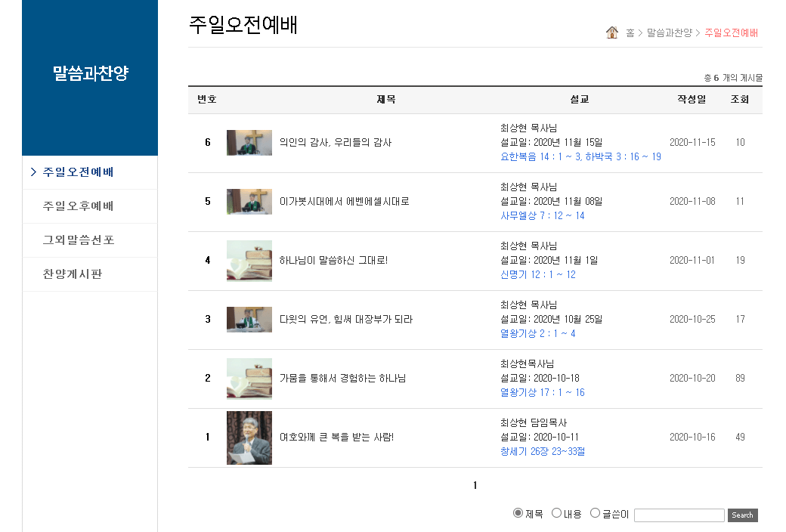
Task: Open the post titled 하나님이 말씀하신 그대로!
Action: coord(333,260)
